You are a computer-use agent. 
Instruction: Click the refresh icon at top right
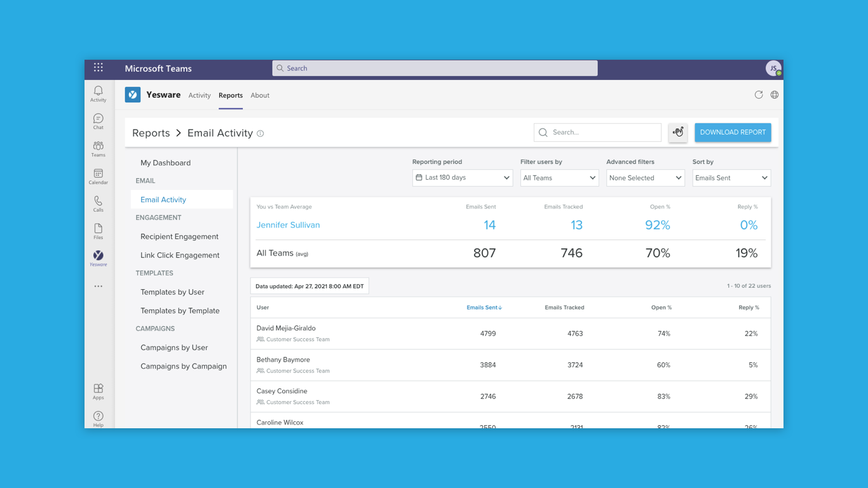tap(758, 95)
